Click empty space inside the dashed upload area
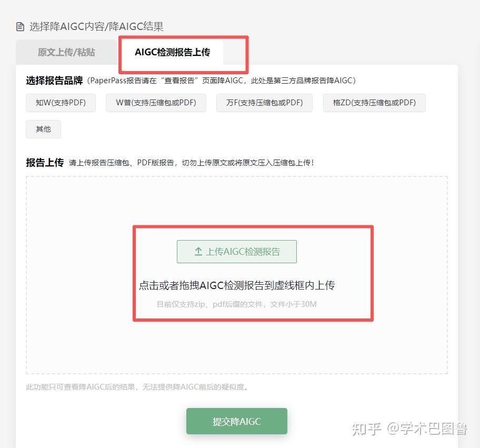Image resolution: width=480 pixels, height=448 pixels. click(x=79, y=276)
